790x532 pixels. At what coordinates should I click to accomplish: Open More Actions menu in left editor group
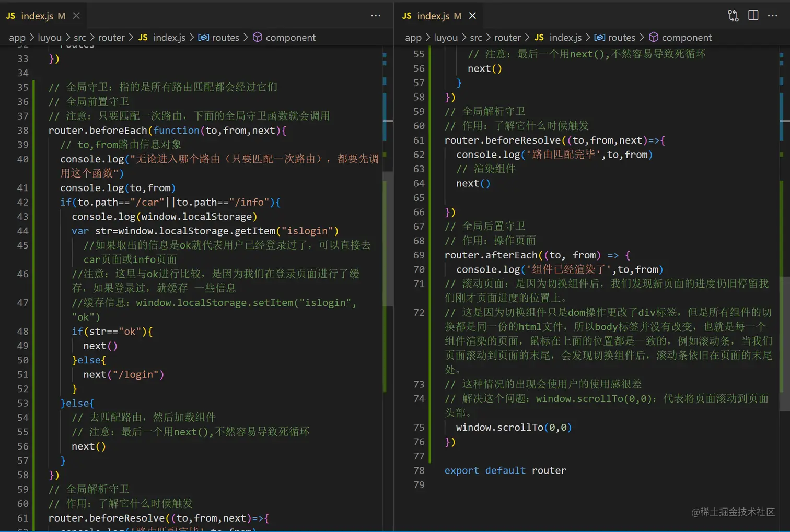coord(376,16)
